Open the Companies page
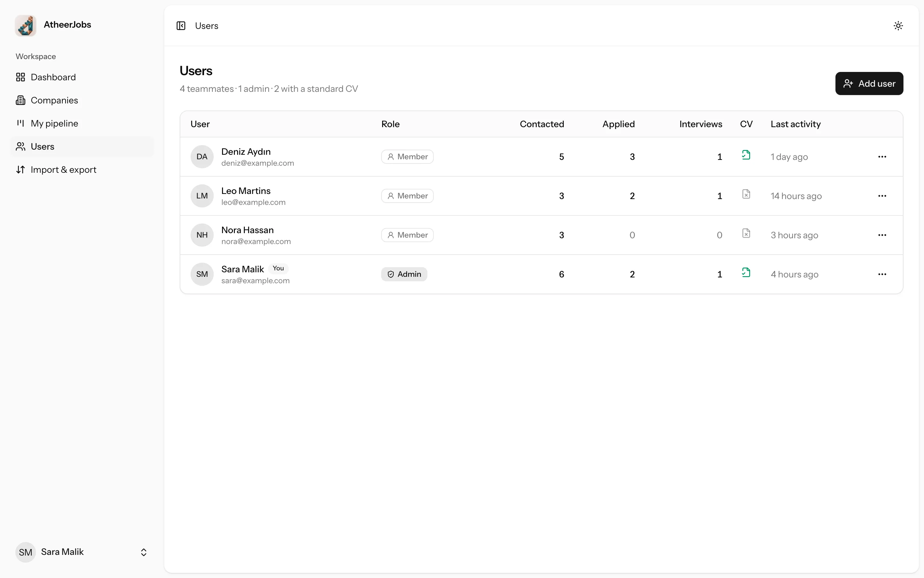 coord(82,100)
